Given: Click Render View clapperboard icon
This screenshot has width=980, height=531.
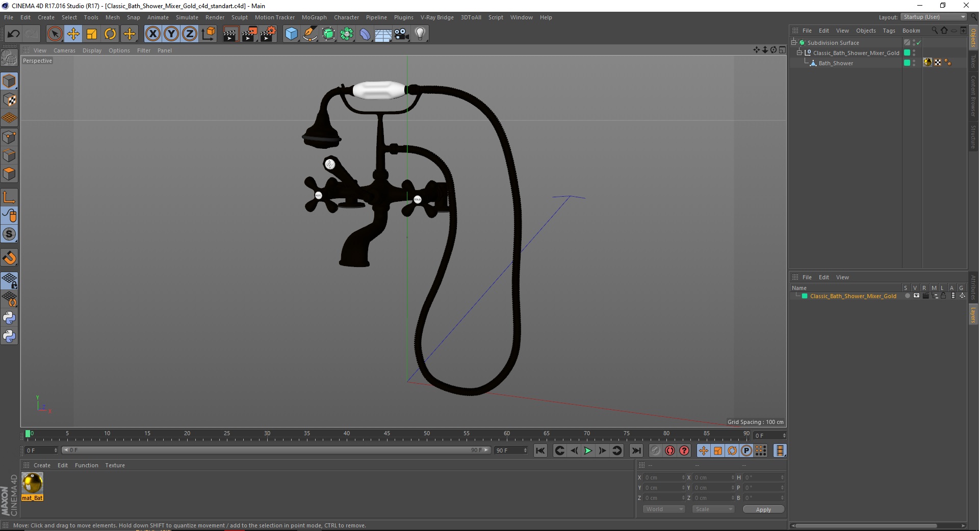Looking at the screenshot, I should coord(230,34).
